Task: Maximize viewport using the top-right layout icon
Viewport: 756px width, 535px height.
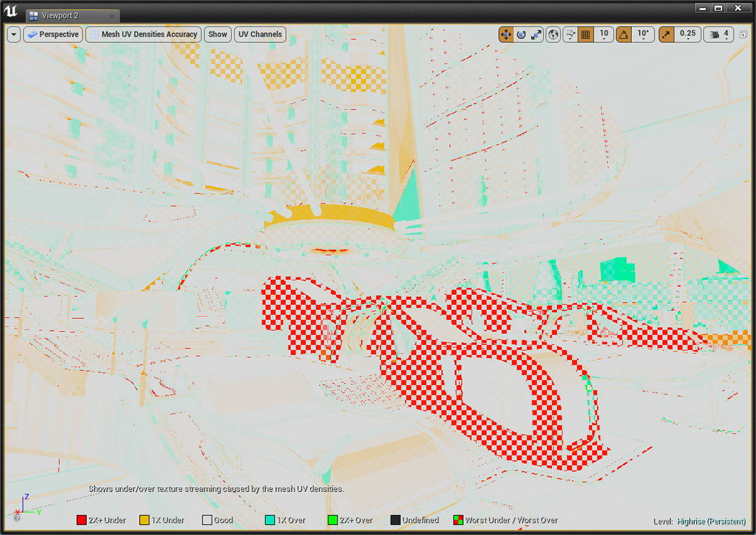Action: (x=743, y=35)
